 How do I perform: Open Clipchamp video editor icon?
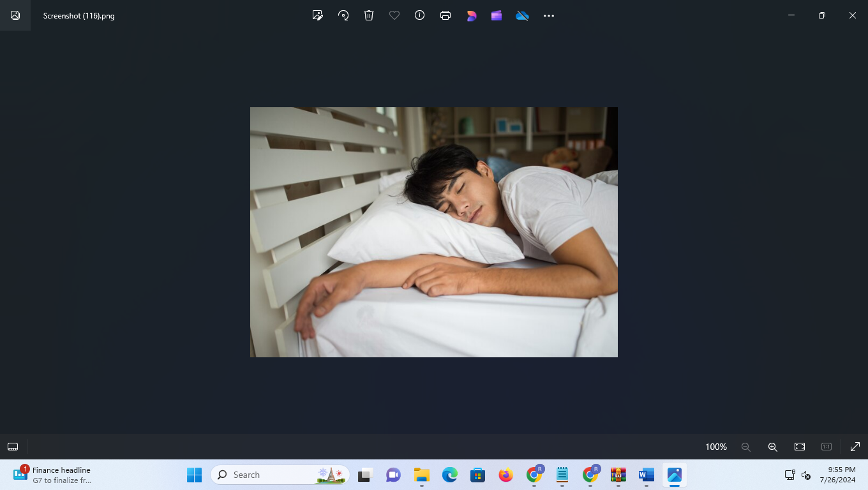[x=497, y=15]
